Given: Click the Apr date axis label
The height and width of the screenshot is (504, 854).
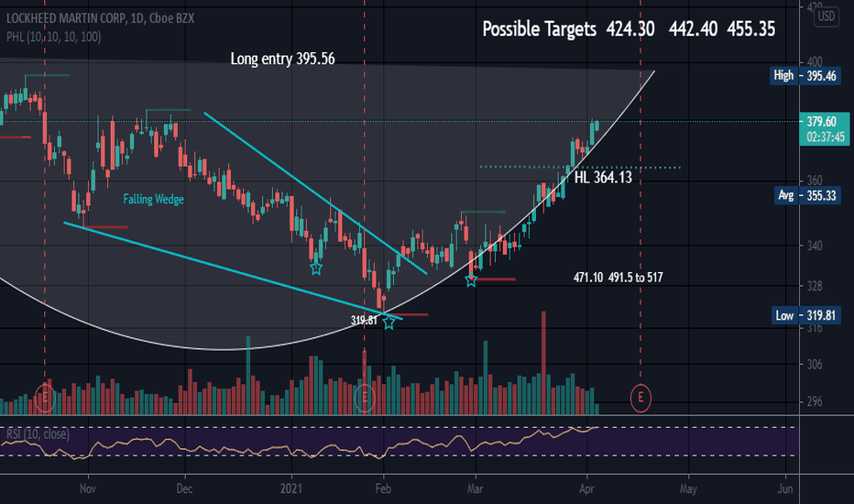Looking at the screenshot, I should [x=586, y=488].
